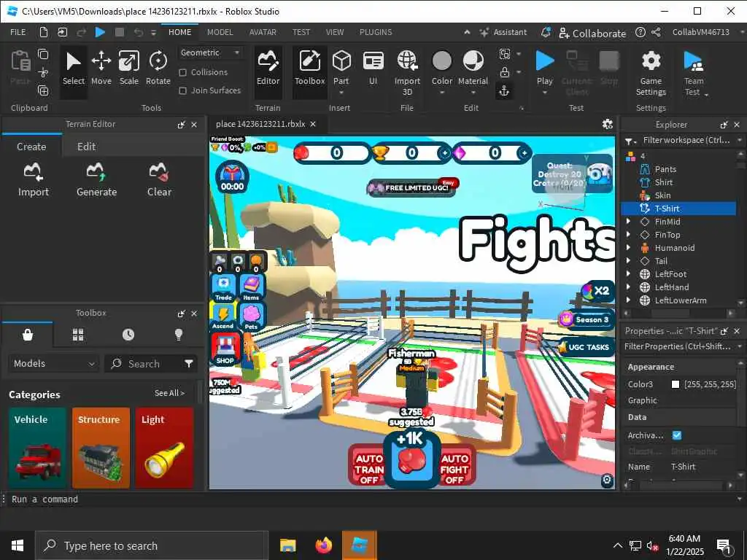
Task: Click Import 3D in ribbon
Action: [407, 72]
